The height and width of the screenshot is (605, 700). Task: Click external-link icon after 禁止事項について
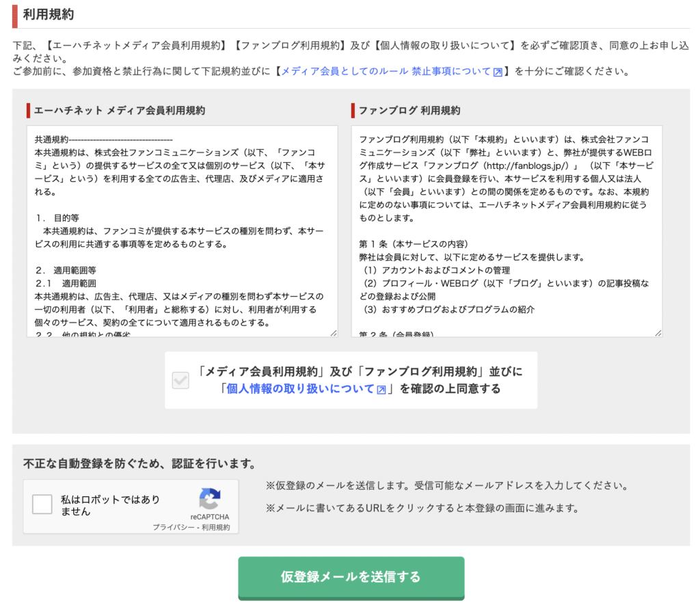click(x=498, y=72)
